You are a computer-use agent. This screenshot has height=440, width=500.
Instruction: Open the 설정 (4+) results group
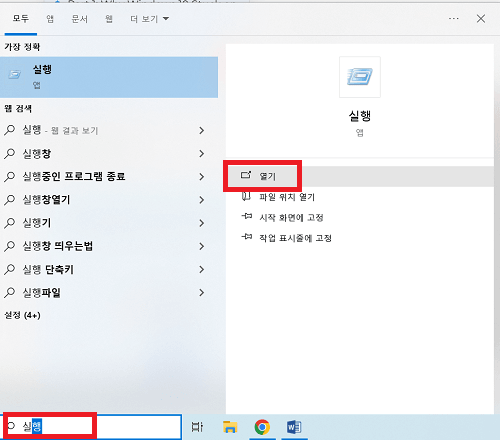[x=22, y=315]
